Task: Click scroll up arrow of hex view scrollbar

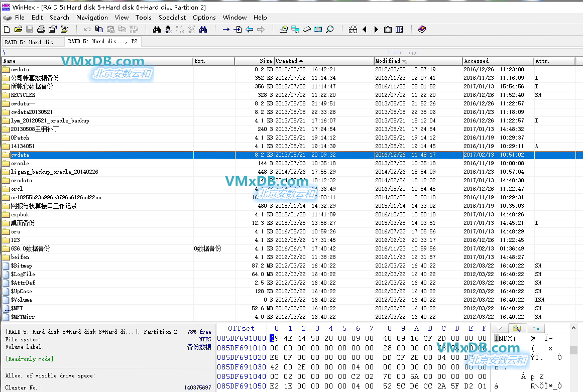Action: (x=573, y=328)
